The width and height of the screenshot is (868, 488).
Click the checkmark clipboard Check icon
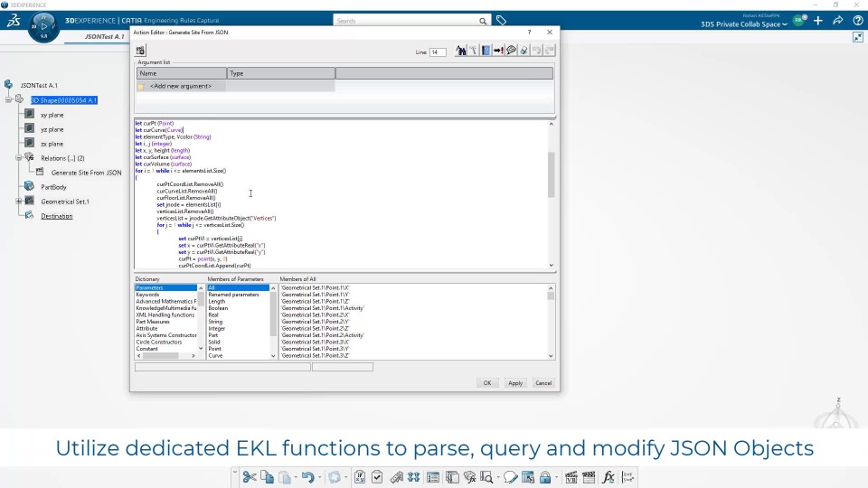378,477
